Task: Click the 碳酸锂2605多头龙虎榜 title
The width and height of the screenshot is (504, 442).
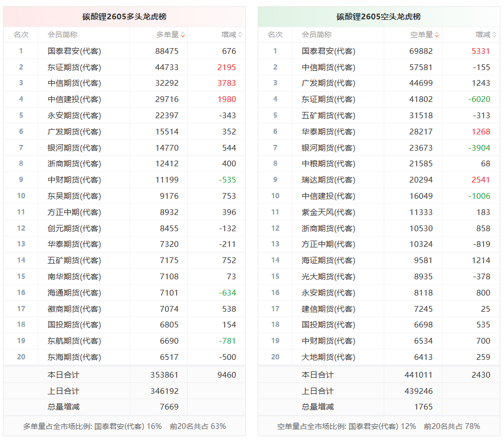Action: pos(124,17)
